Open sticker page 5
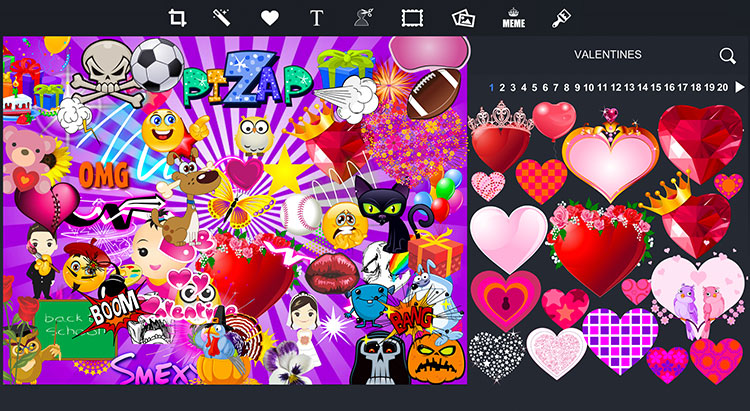The height and width of the screenshot is (411, 750). pyautogui.click(x=534, y=88)
